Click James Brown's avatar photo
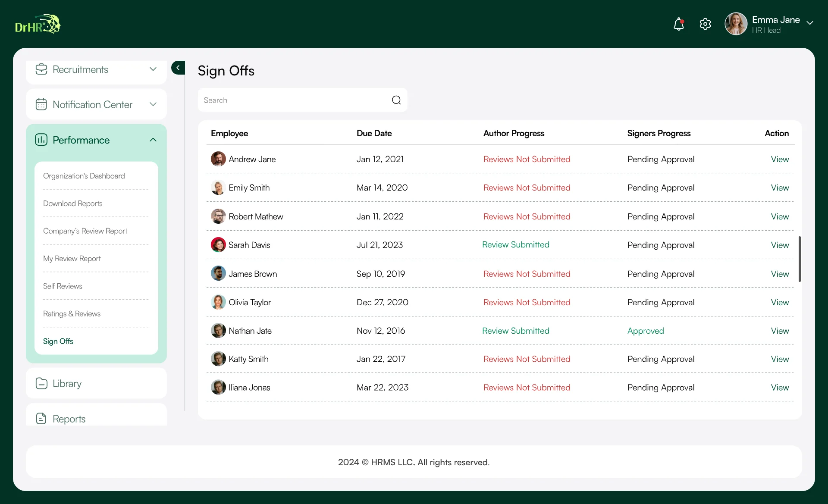 [x=218, y=273]
